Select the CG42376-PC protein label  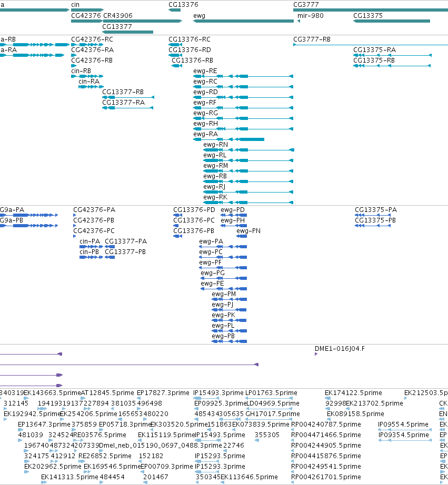(x=94, y=231)
